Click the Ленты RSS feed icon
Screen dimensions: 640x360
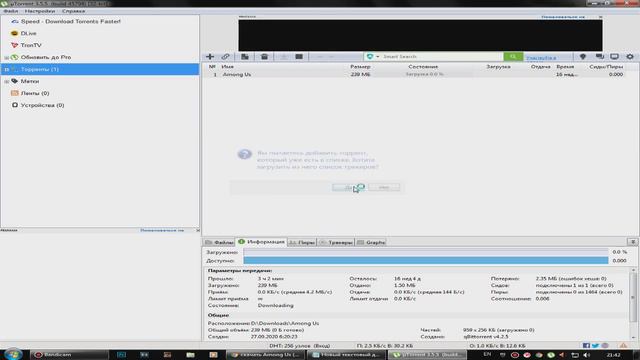15,93
